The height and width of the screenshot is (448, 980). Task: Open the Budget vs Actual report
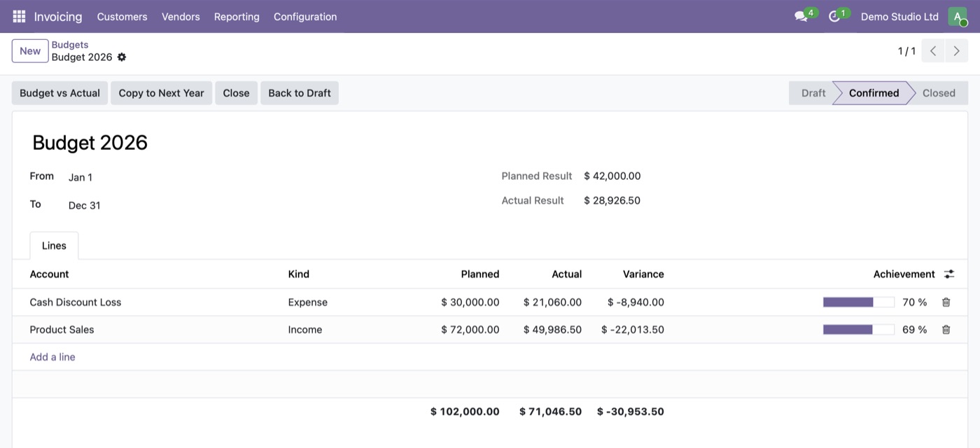(59, 93)
